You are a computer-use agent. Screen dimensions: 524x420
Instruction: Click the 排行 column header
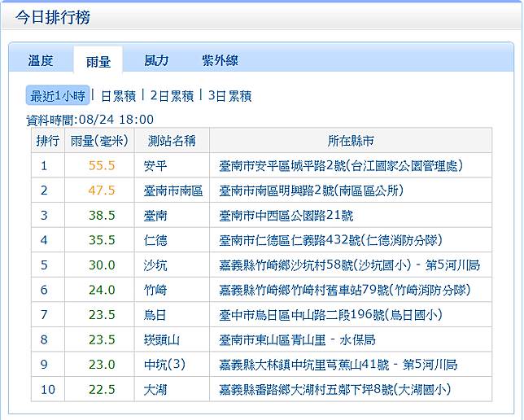pyautogui.click(x=48, y=141)
